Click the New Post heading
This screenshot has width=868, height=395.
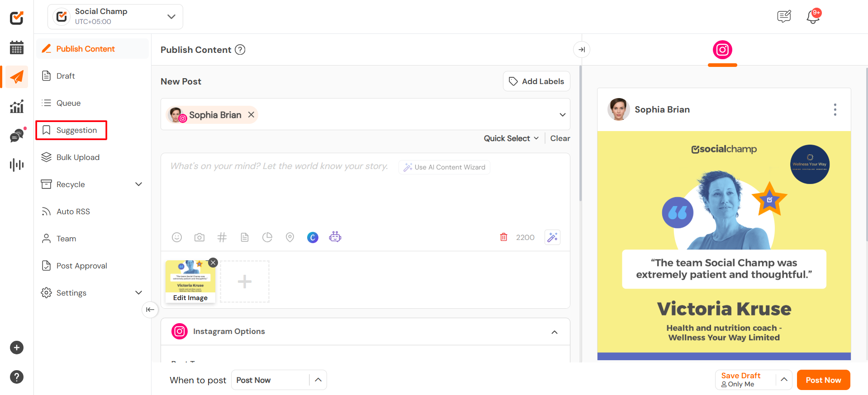[x=181, y=81]
